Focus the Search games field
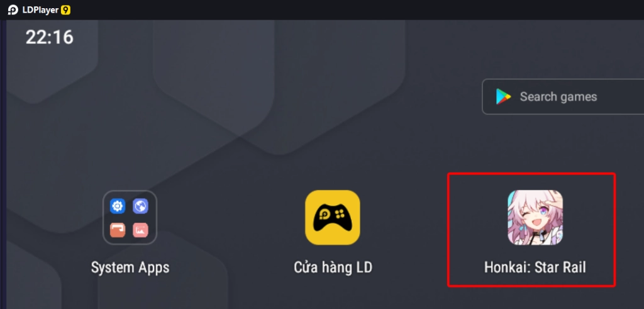The height and width of the screenshot is (309, 644). tap(563, 96)
